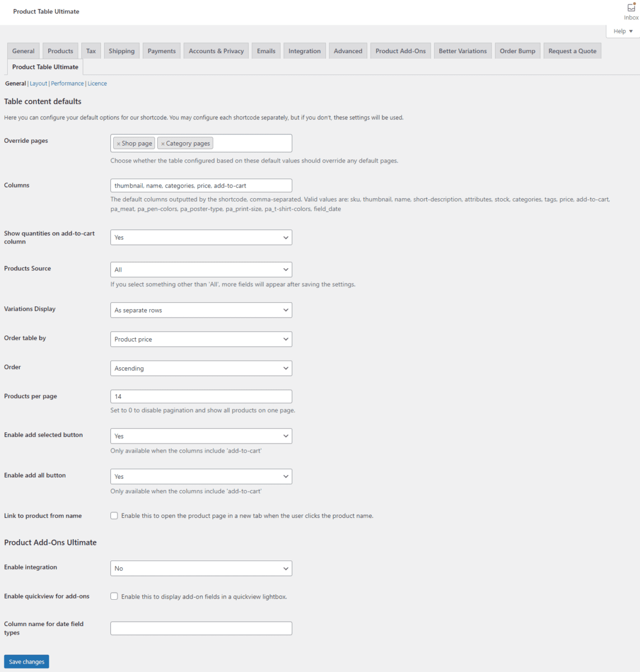The width and height of the screenshot is (640, 672).
Task: Click the Save changes button
Action: pyautogui.click(x=27, y=661)
